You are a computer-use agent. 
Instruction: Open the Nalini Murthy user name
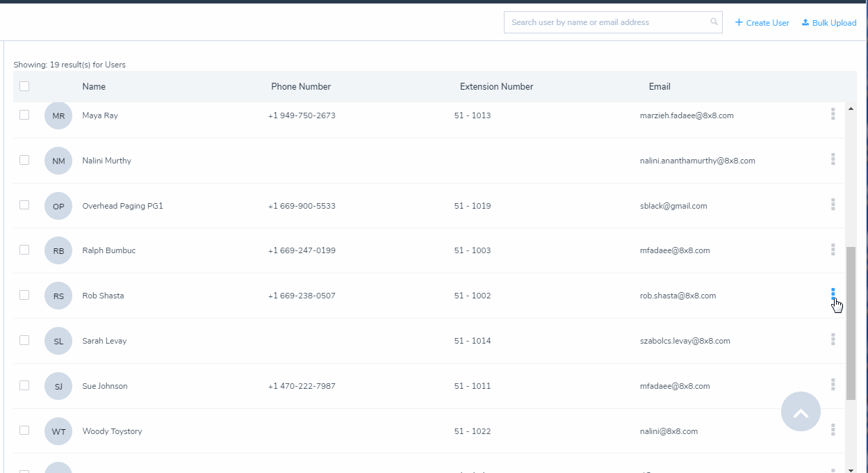coord(106,161)
